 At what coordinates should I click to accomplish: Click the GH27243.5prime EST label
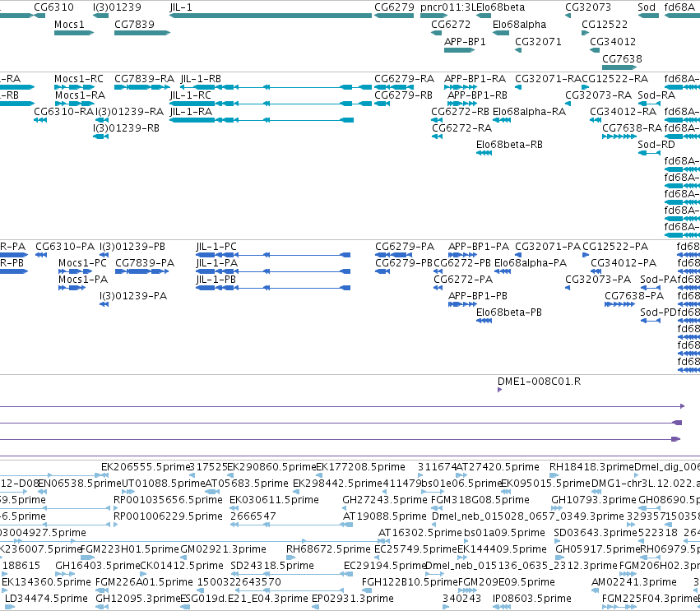click(x=384, y=500)
